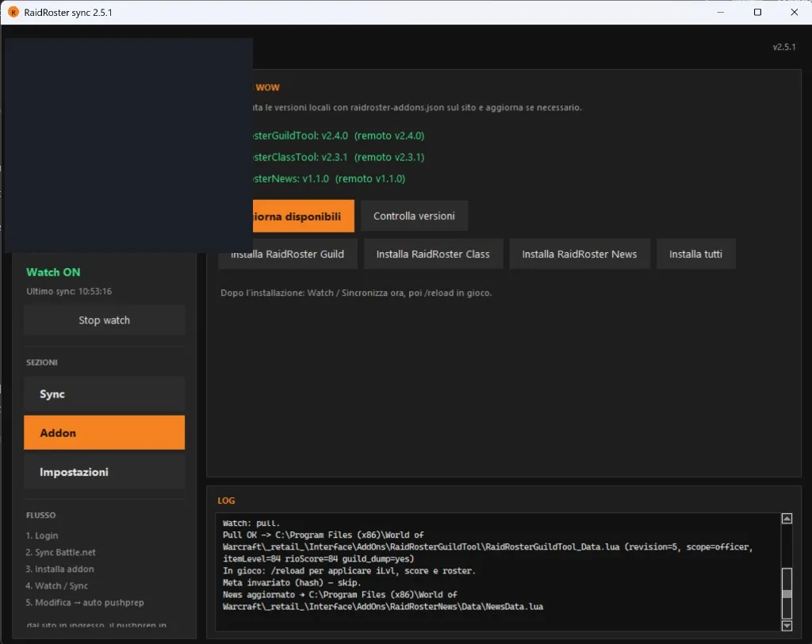Close the RaidRoster sync window
Viewport: 812px width, 644px height.
coord(794,12)
